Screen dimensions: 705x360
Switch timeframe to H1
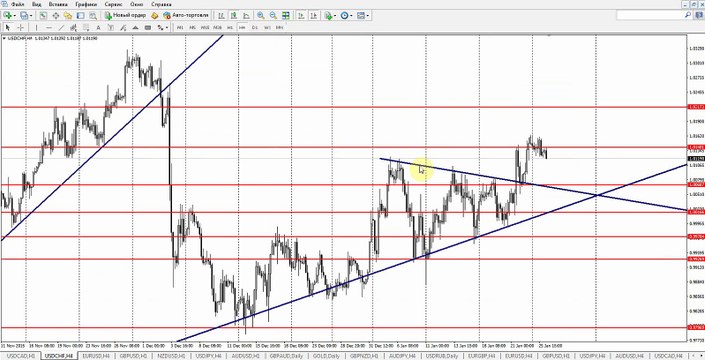click(x=230, y=27)
